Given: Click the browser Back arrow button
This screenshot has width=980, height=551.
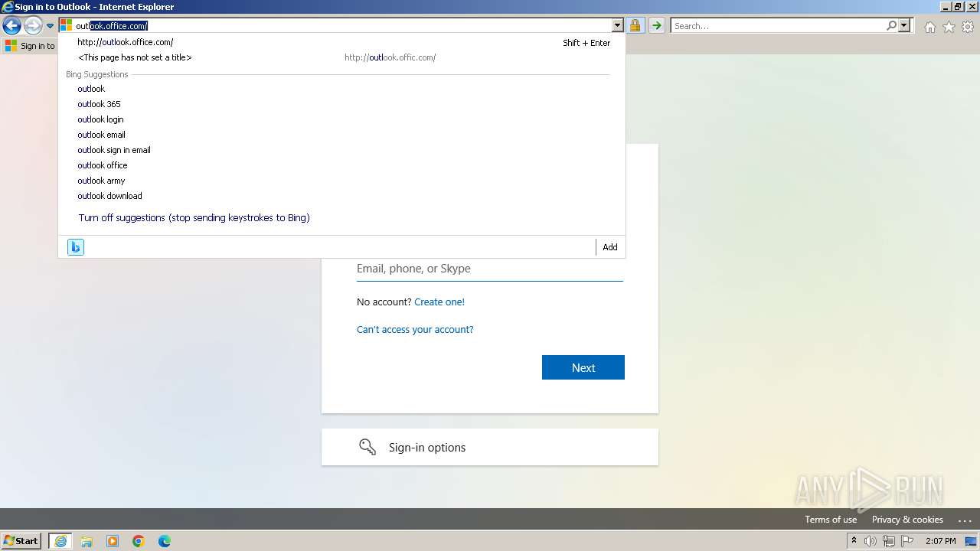Looking at the screenshot, I should (11, 26).
